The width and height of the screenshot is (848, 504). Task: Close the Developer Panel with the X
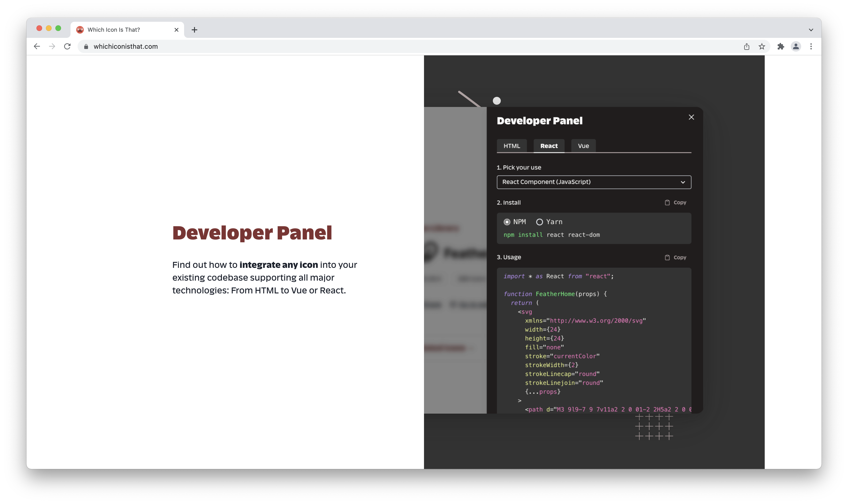(691, 117)
